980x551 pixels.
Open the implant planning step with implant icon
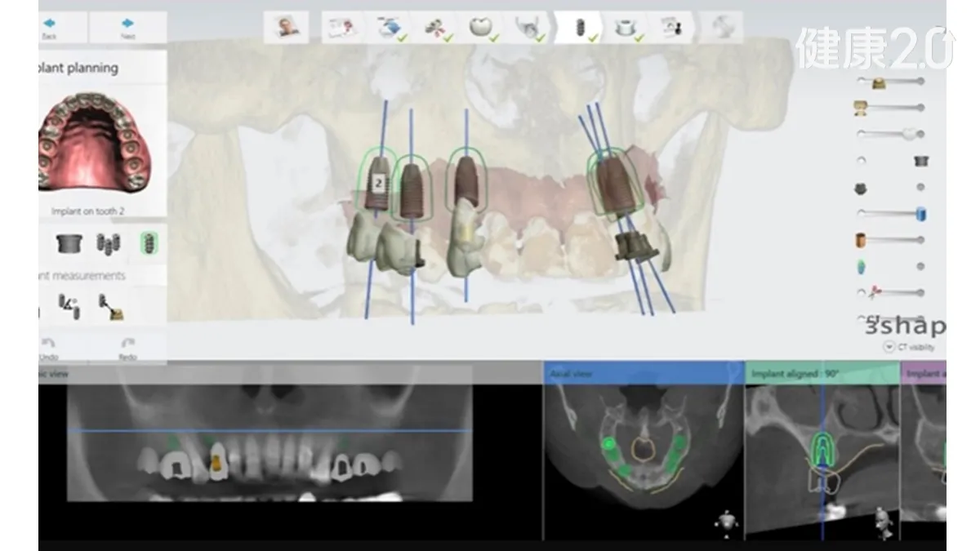point(581,27)
